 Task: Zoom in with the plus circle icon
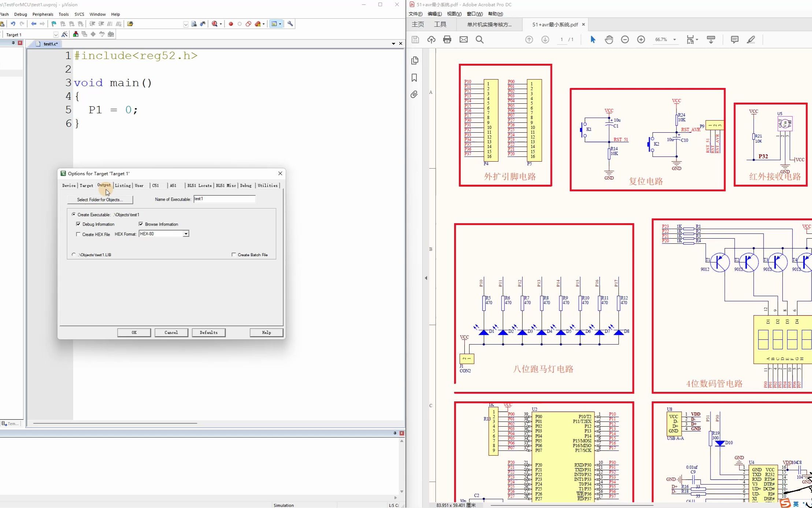pyautogui.click(x=641, y=40)
